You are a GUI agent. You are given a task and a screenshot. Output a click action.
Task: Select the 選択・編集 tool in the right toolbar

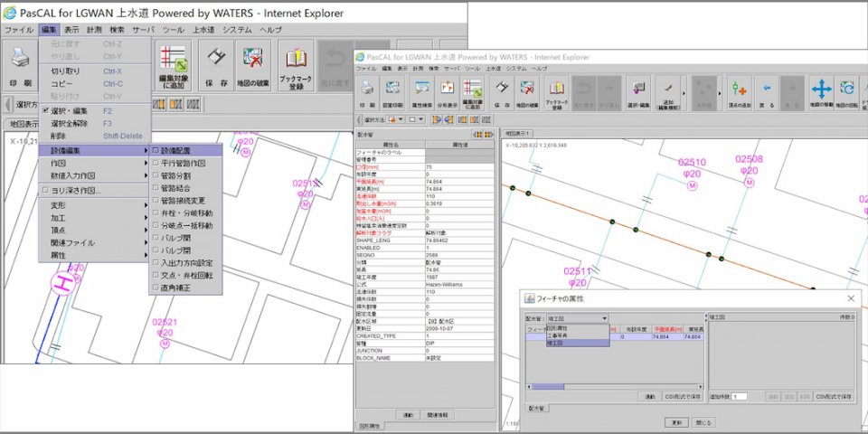(639, 92)
